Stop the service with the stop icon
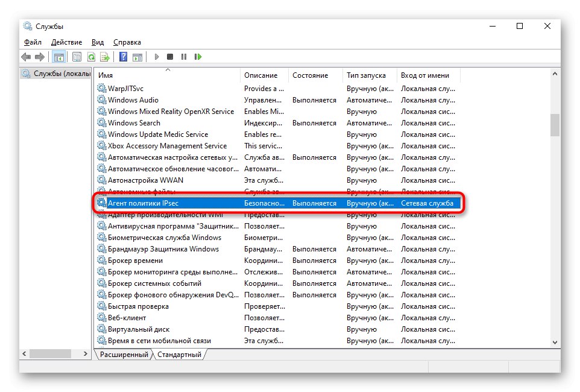The height and width of the screenshot is (392, 580). coord(170,57)
